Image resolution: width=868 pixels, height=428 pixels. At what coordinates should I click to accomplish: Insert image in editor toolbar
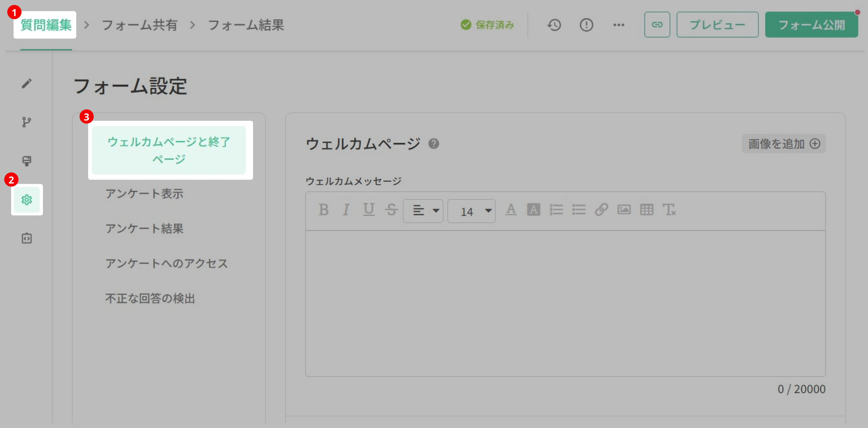(x=624, y=210)
